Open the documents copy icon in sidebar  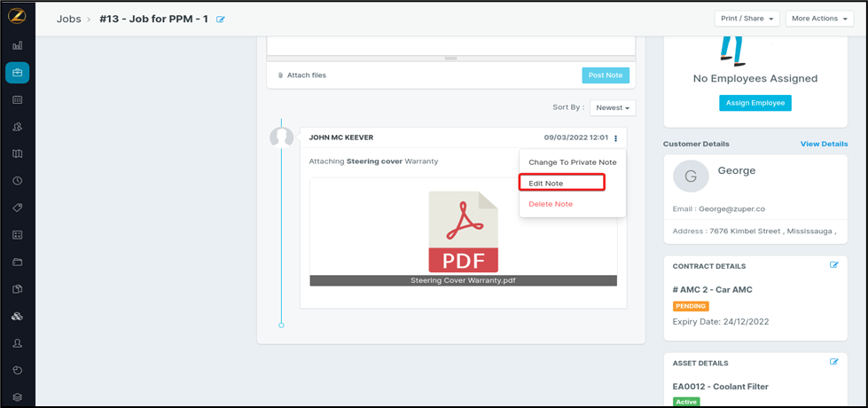coord(17,289)
